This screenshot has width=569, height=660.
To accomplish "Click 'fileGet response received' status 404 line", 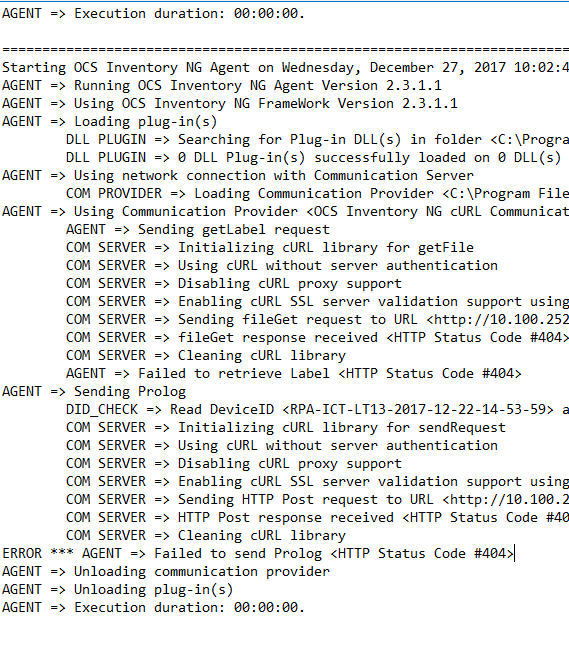I will 317,338.
